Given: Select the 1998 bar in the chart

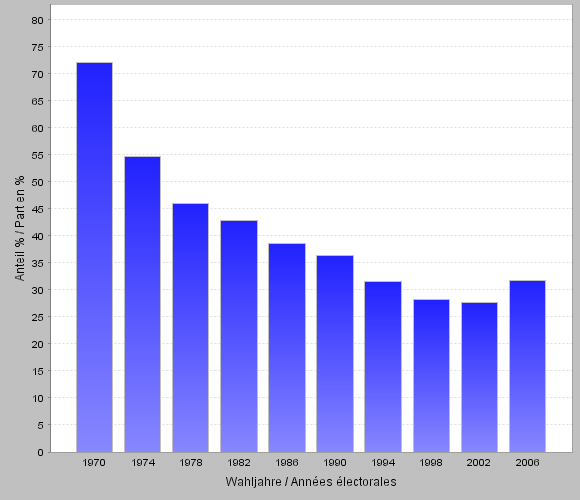Looking at the screenshot, I should 431,376.
